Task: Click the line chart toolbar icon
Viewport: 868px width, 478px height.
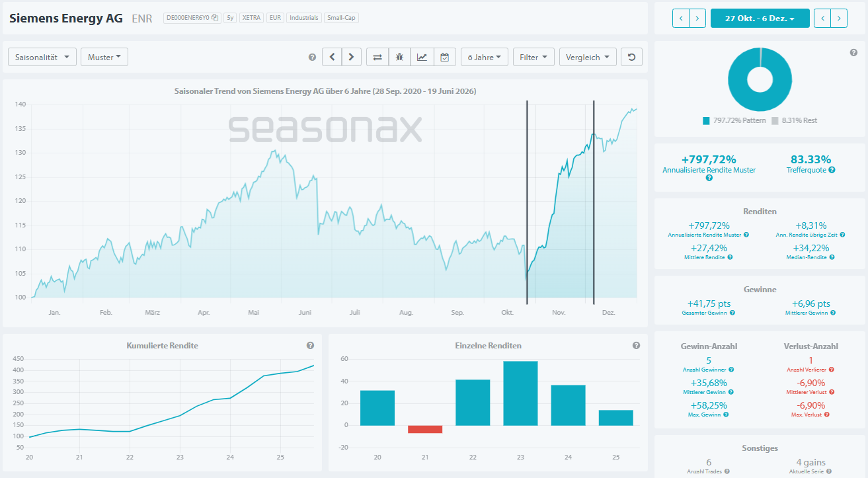Action: click(422, 57)
